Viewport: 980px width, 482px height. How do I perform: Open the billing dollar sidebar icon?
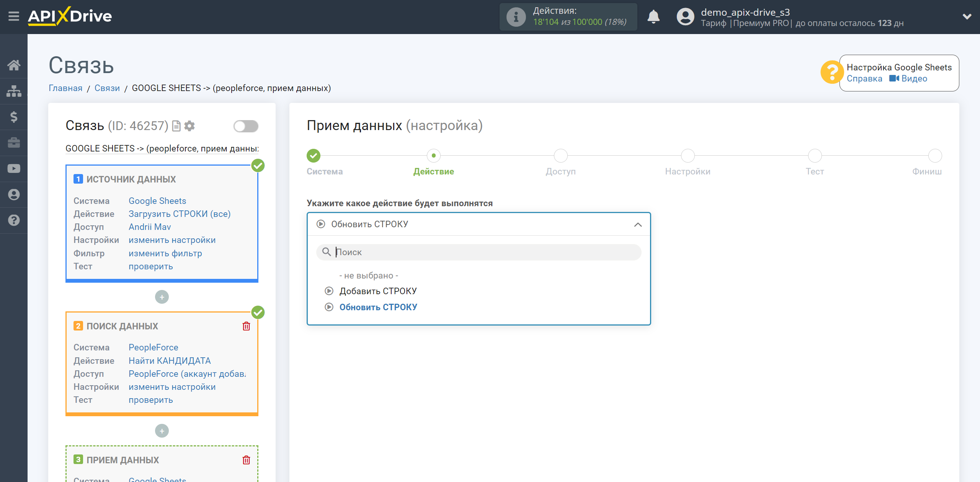coord(14,117)
